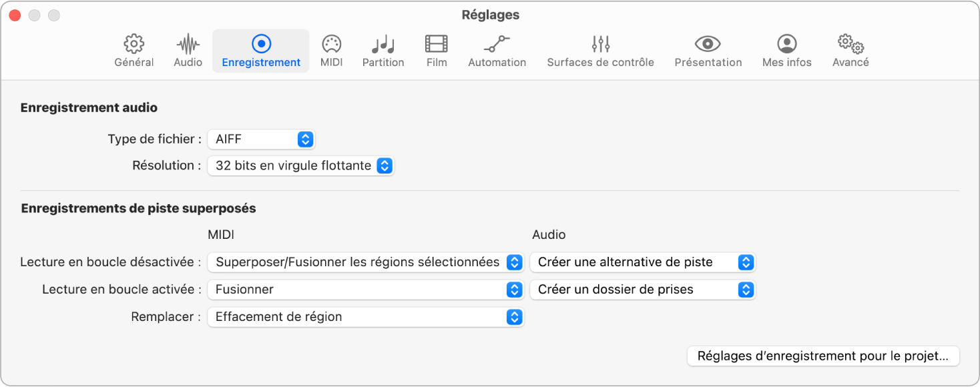Expand the Remplacer Effacement de région dropdown
This screenshot has height=387, width=980.
[x=365, y=317]
